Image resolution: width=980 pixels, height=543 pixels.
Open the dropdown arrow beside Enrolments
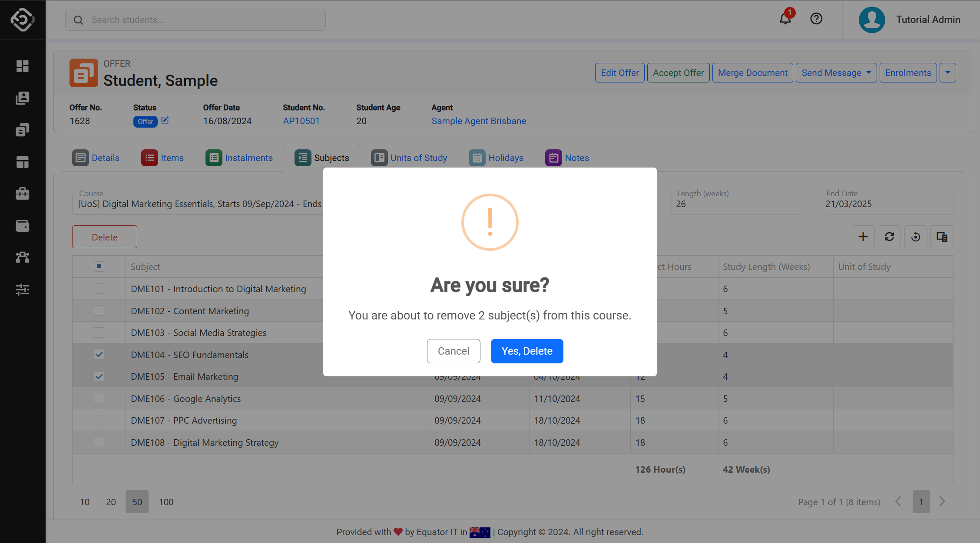tap(947, 73)
